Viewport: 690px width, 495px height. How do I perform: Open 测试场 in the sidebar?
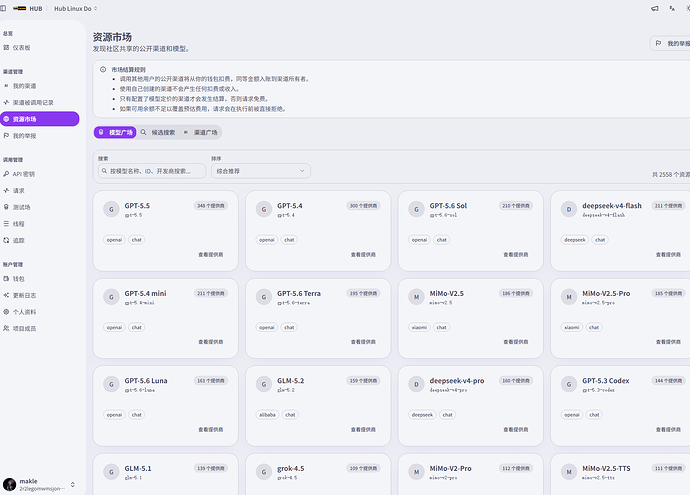39,207
